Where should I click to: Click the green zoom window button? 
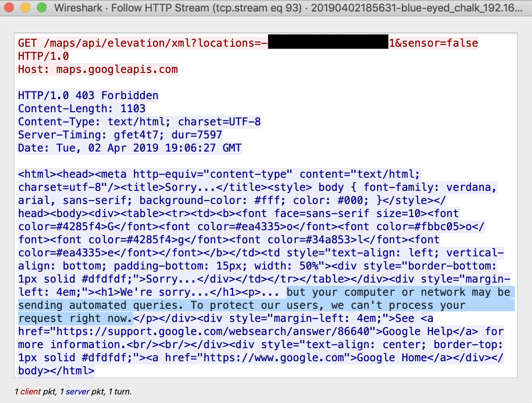click(x=42, y=7)
